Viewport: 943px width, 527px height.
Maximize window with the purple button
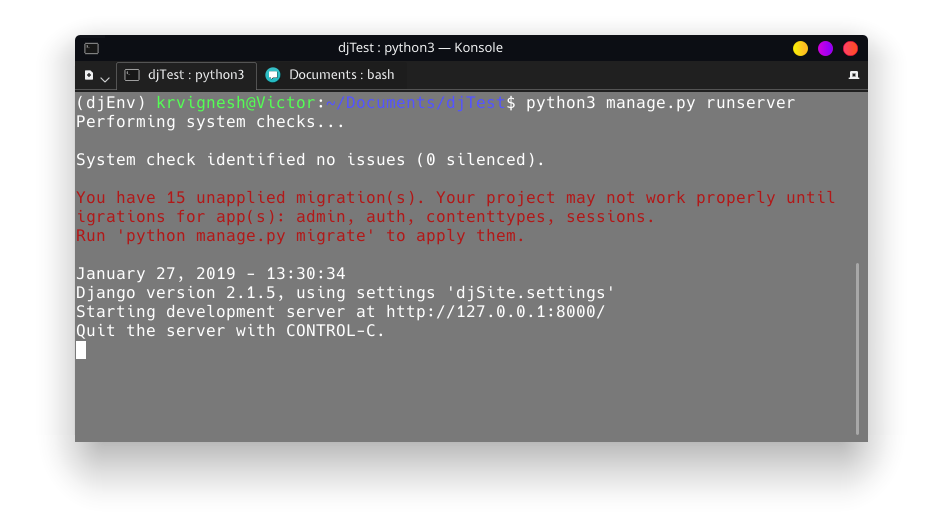tap(825, 49)
